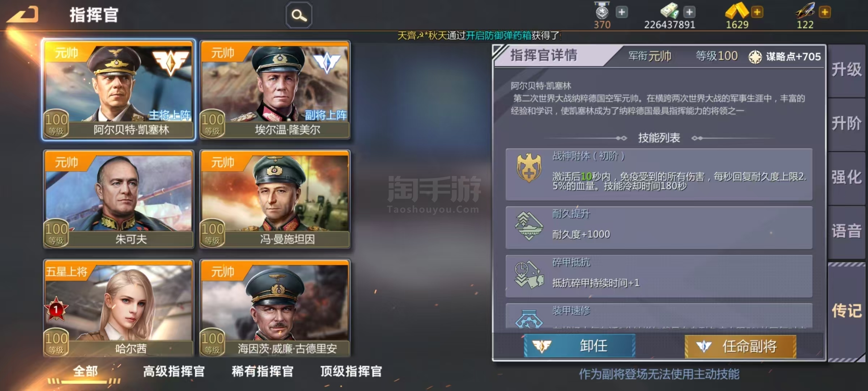Image resolution: width=868 pixels, height=391 pixels.
Task: Open the 强化 side tab
Action: coord(846,178)
